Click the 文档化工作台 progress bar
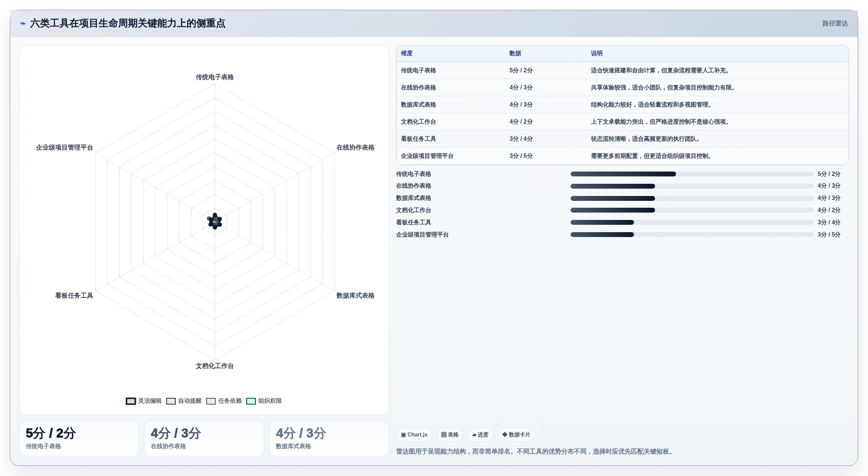 click(692, 211)
